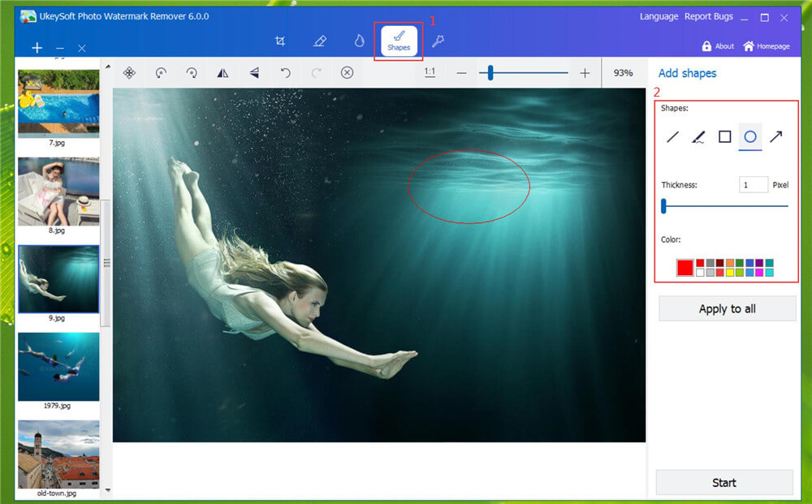
Task: Rotate the image counterclockwise
Action: pos(161,72)
